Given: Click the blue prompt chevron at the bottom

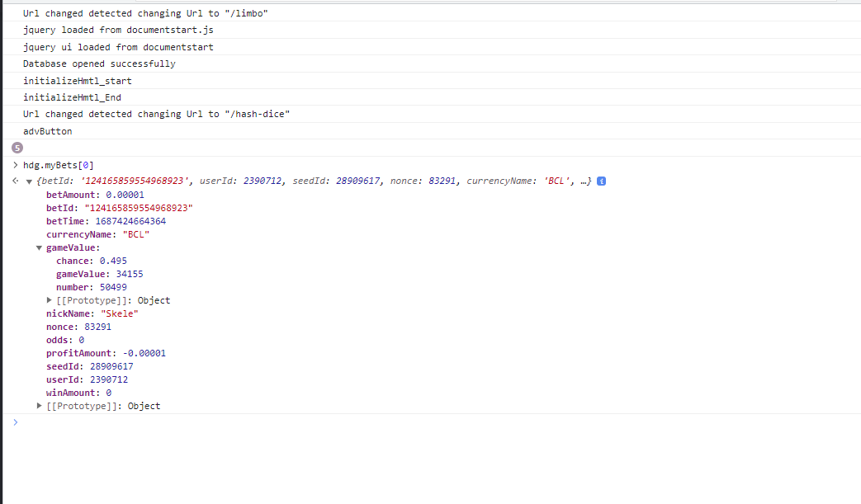Looking at the screenshot, I should point(15,422).
